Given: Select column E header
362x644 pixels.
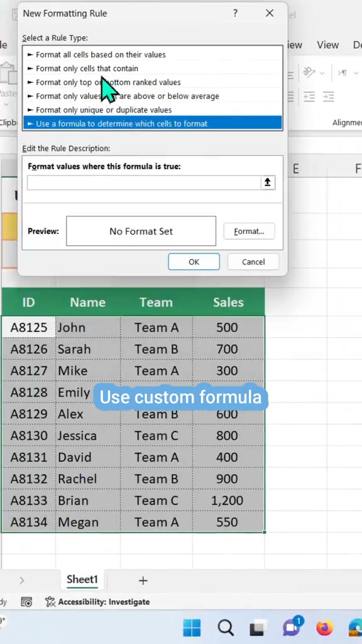Looking at the screenshot, I should tap(296, 169).
